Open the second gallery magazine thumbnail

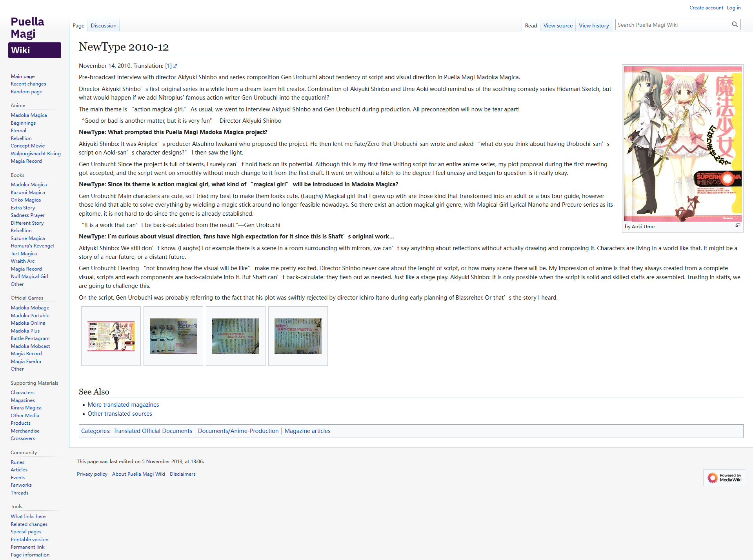173,336
